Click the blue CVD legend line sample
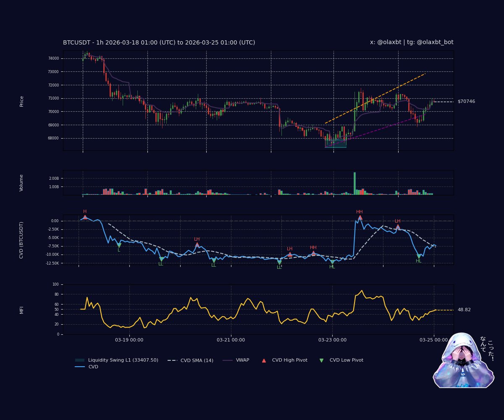This screenshot has height=420, width=504. (x=80, y=367)
